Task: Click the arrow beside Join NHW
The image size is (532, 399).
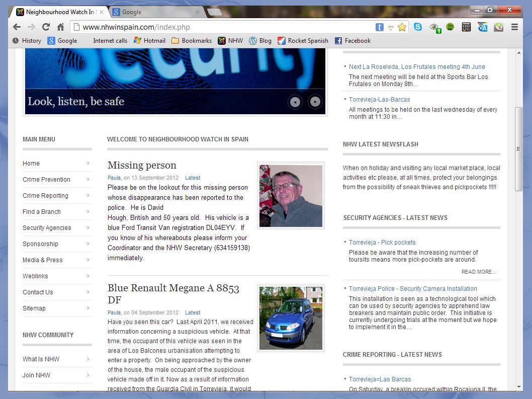Action: (88, 375)
